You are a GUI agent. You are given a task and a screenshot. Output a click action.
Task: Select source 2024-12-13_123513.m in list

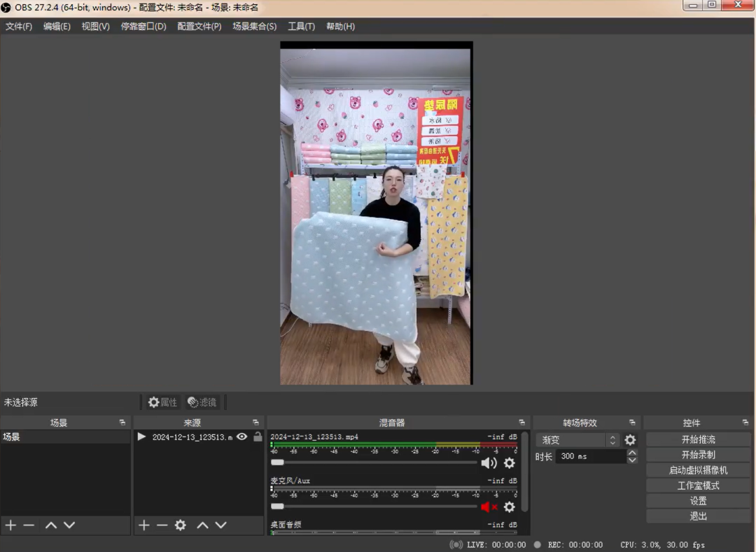[x=192, y=437]
